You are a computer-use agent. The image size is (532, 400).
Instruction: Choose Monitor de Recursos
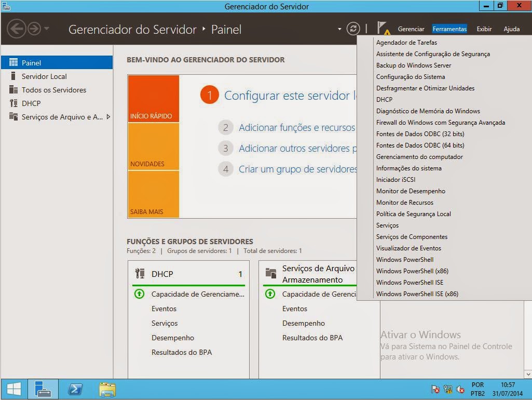pyautogui.click(x=404, y=203)
